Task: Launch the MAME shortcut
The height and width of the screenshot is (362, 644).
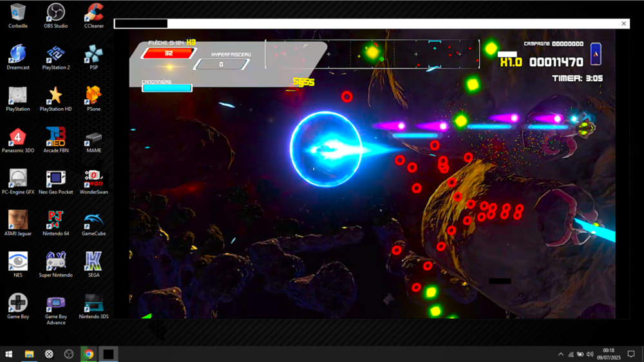Action: pos(94,137)
